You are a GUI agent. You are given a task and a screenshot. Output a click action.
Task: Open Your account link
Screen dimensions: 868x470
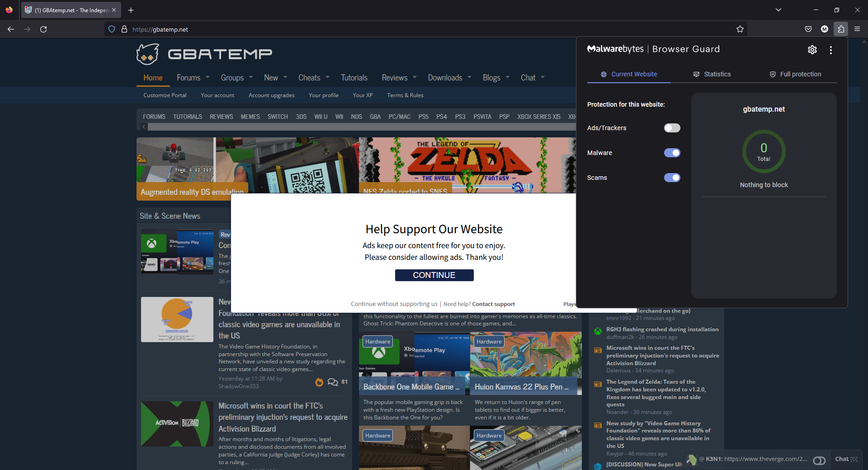[x=217, y=95]
